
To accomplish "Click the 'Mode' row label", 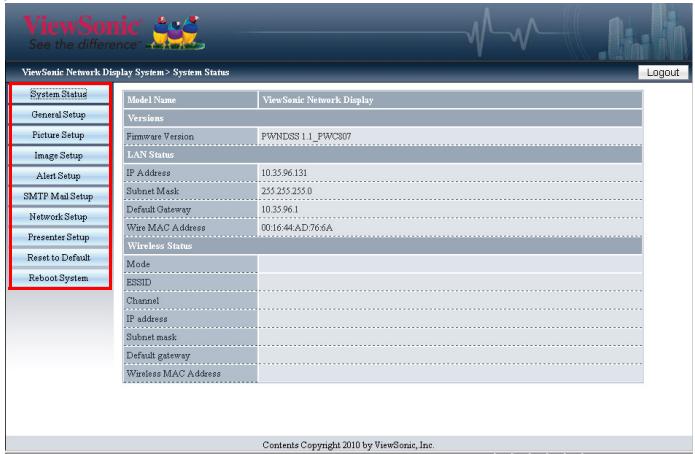I will point(138,264).
